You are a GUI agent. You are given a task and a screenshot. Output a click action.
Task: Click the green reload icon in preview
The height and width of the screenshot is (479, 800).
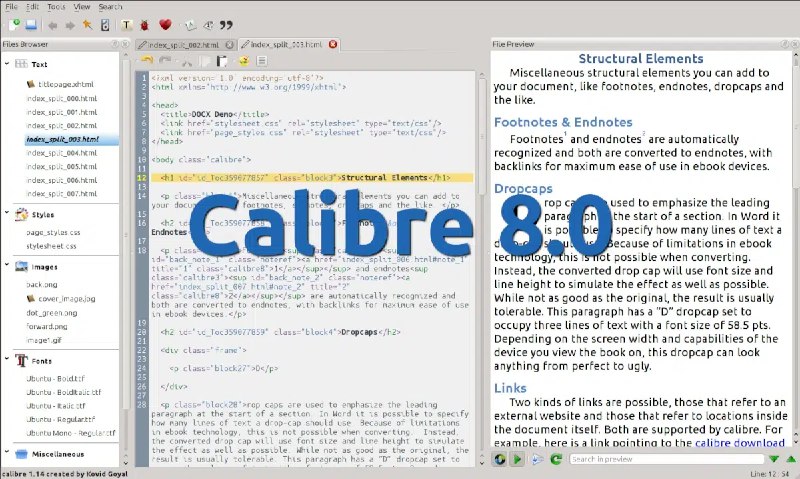point(556,459)
